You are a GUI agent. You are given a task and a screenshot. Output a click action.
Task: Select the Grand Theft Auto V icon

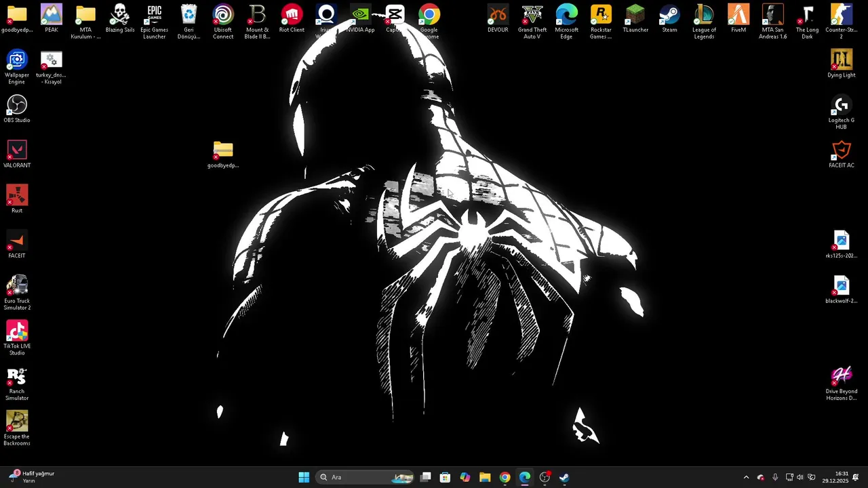[532, 22]
